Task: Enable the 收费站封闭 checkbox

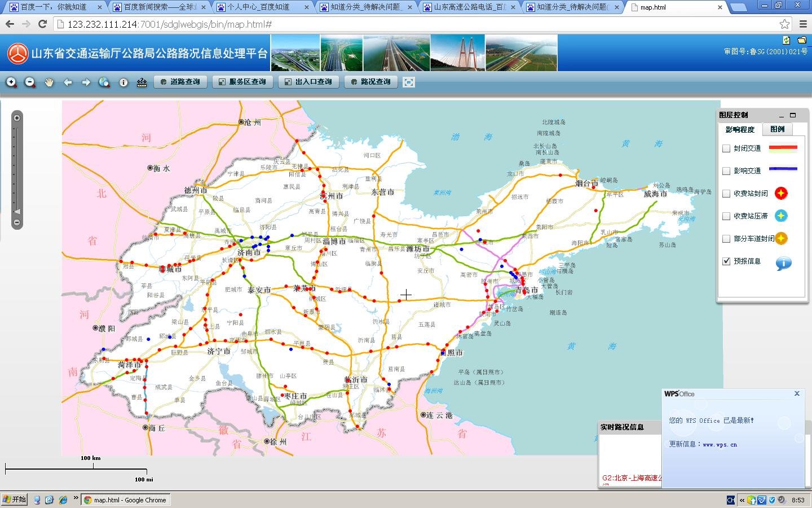Action: (726, 194)
